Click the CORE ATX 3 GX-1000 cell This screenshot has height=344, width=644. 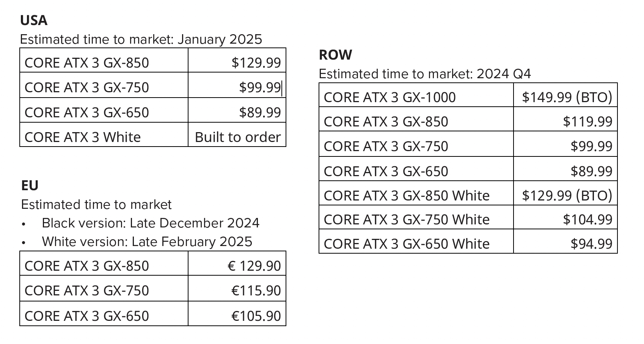coord(390,98)
